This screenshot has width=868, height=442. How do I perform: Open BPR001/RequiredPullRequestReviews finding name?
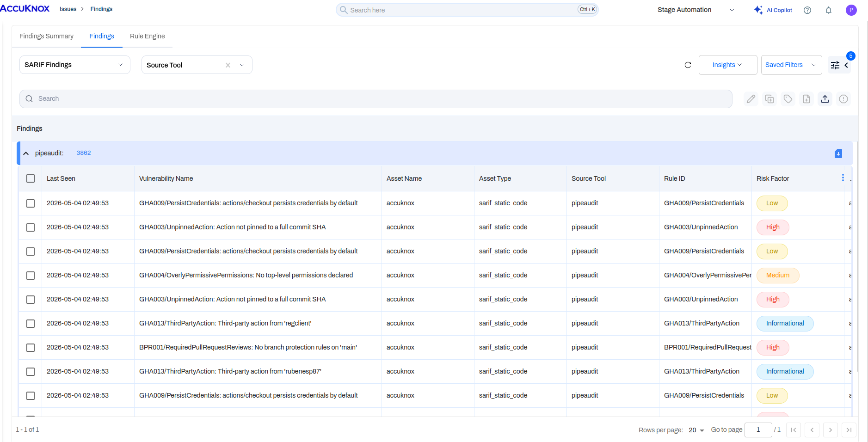pyautogui.click(x=248, y=348)
